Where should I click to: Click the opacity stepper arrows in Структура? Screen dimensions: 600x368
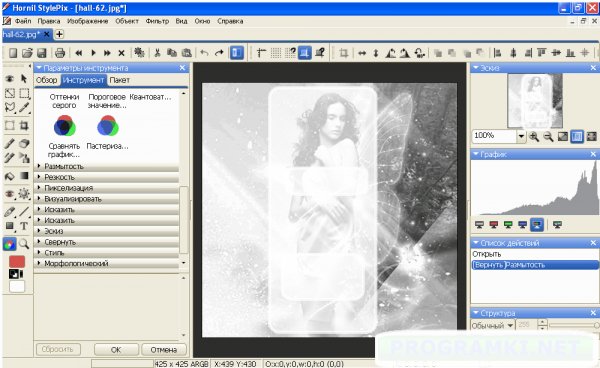pos(543,325)
